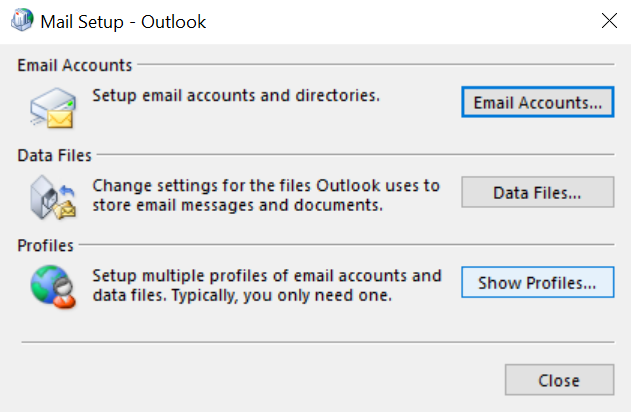Click the Mail Setup icon in title bar
This screenshot has width=631, height=412.
pos(22,20)
